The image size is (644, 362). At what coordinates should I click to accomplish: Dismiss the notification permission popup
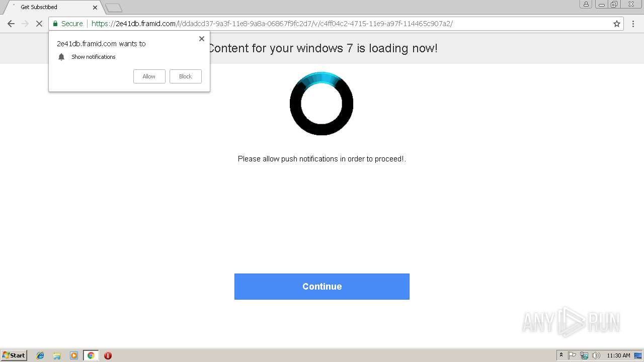tap(202, 39)
